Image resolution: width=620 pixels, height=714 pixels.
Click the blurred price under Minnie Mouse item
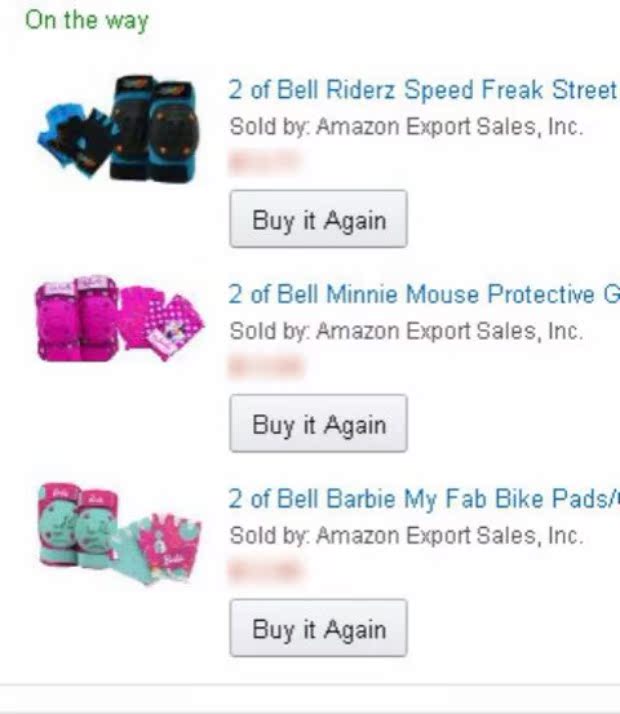(x=266, y=366)
